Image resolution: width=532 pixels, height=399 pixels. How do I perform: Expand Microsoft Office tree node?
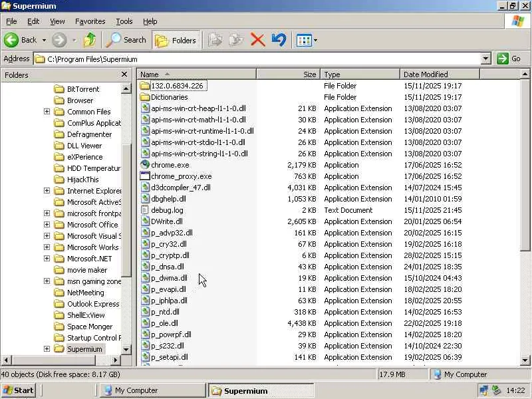point(47,225)
